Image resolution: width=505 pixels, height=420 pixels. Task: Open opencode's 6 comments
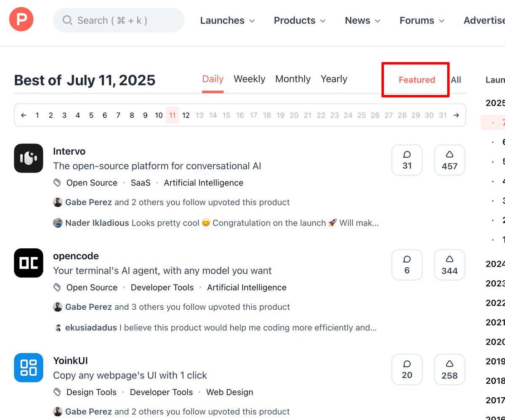(407, 265)
